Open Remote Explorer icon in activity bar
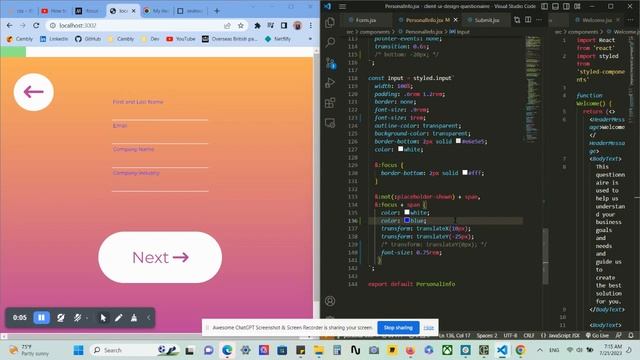The height and width of the screenshot is (360, 640). coord(330,122)
